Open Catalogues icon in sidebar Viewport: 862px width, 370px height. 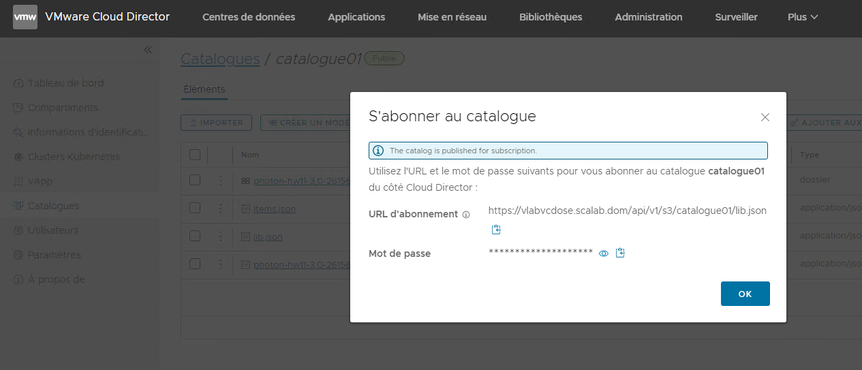18,206
